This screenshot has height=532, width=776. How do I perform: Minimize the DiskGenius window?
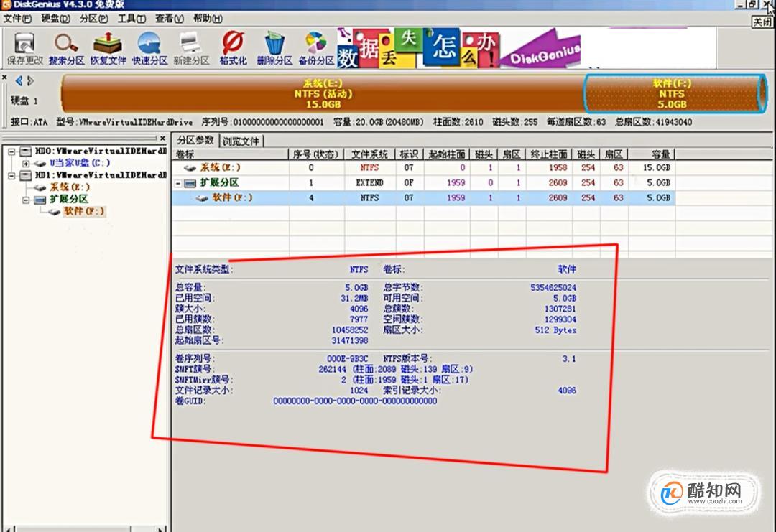(x=740, y=4)
